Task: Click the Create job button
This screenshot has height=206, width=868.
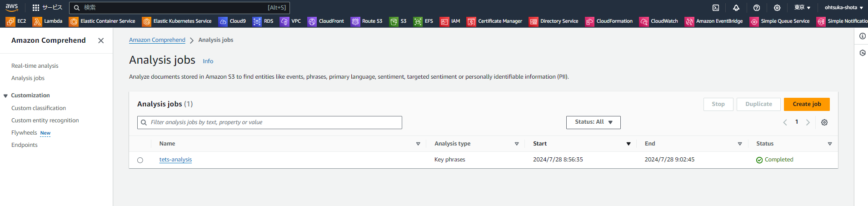Action: [807, 104]
